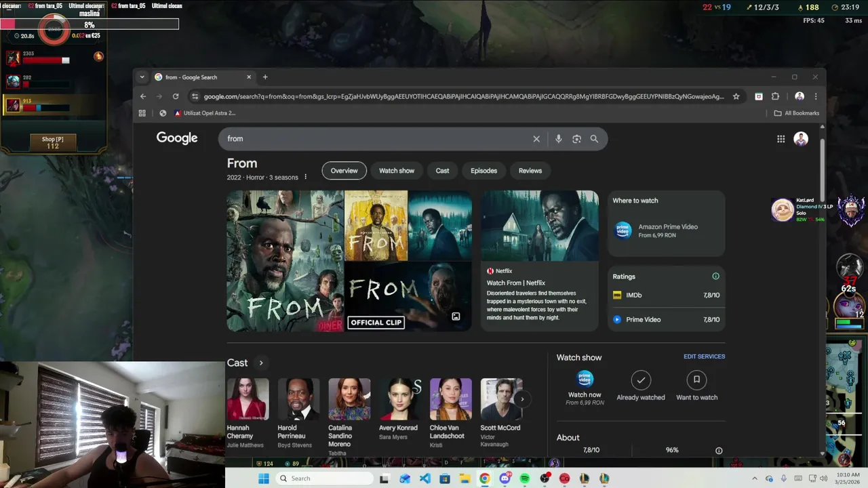Click the Chrome icon in the taskbar
Viewport: 868px width, 488px height.
(484, 479)
